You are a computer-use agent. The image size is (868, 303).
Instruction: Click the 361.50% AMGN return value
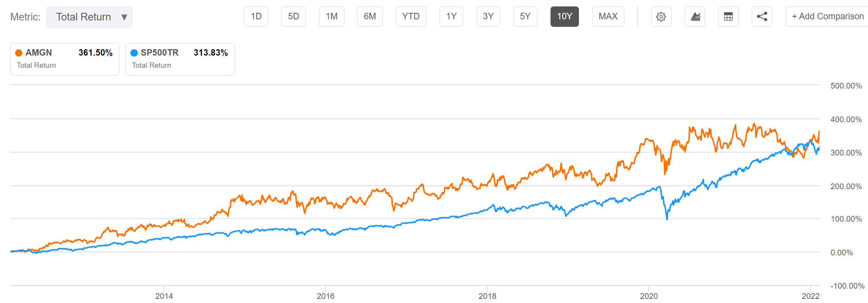[95, 53]
